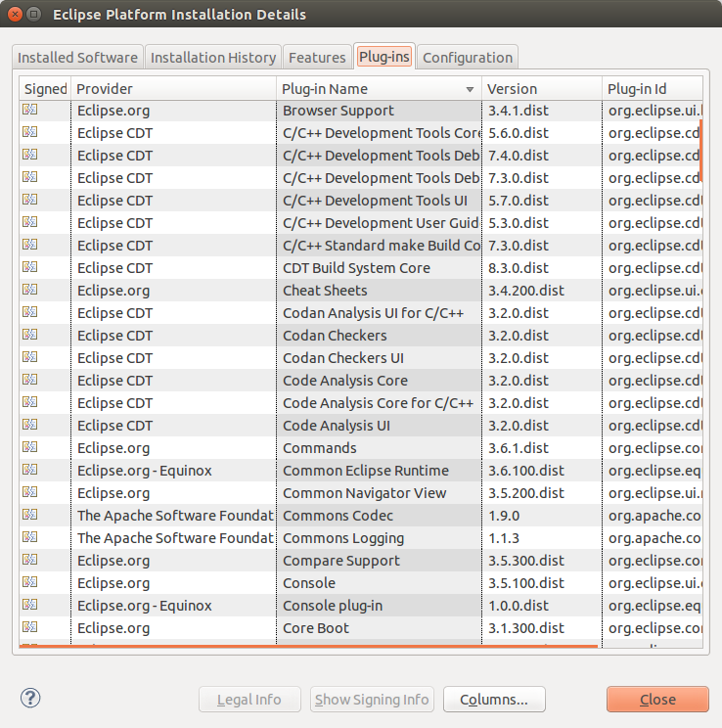The height and width of the screenshot is (728, 722).
Task: Click version 3.6.100.dist cell
Action: (x=542, y=471)
